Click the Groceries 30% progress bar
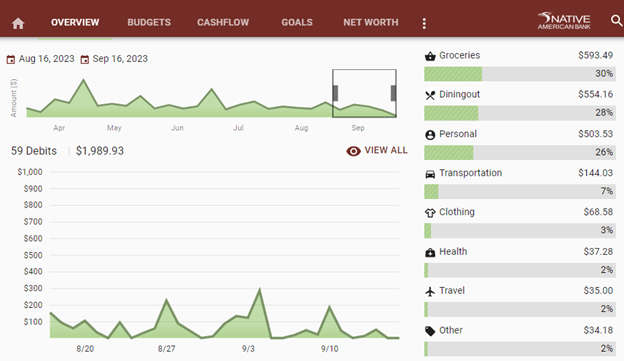The image size is (624, 361). [520, 74]
